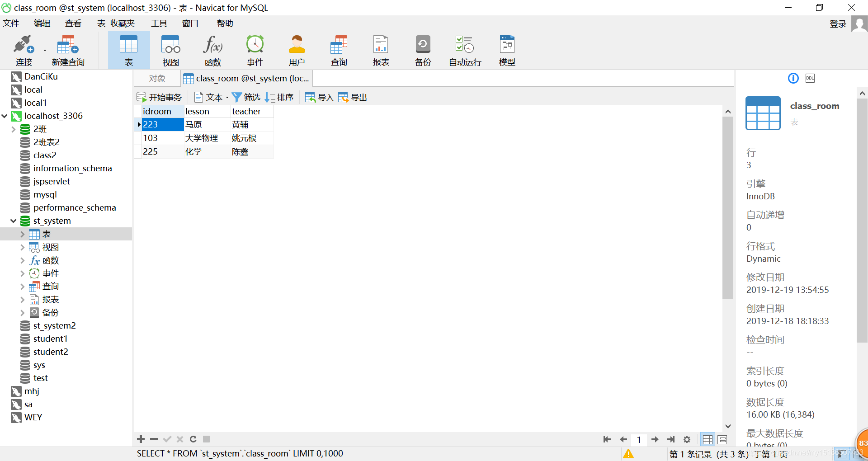Image resolution: width=868 pixels, height=461 pixels.
Task: Click the New Query (新建查询) icon
Action: click(68, 50)
